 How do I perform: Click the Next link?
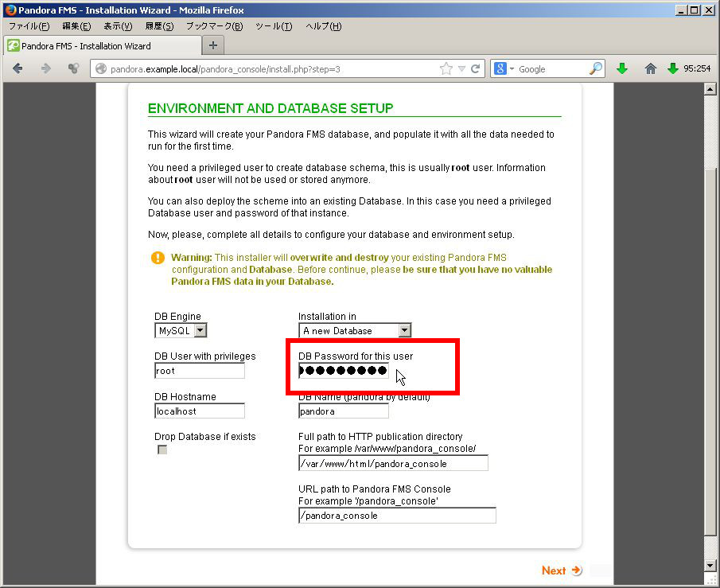562,570
